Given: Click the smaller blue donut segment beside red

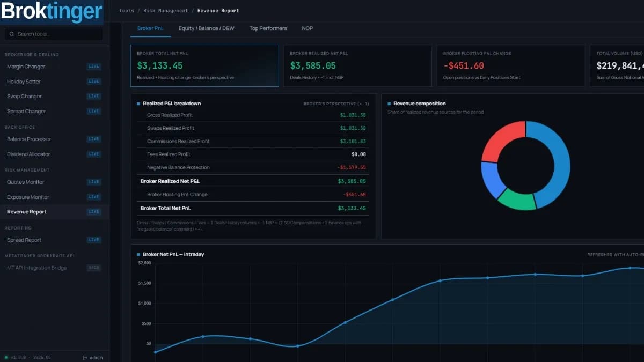Looking at the screenshot, I should click(492, 179).
